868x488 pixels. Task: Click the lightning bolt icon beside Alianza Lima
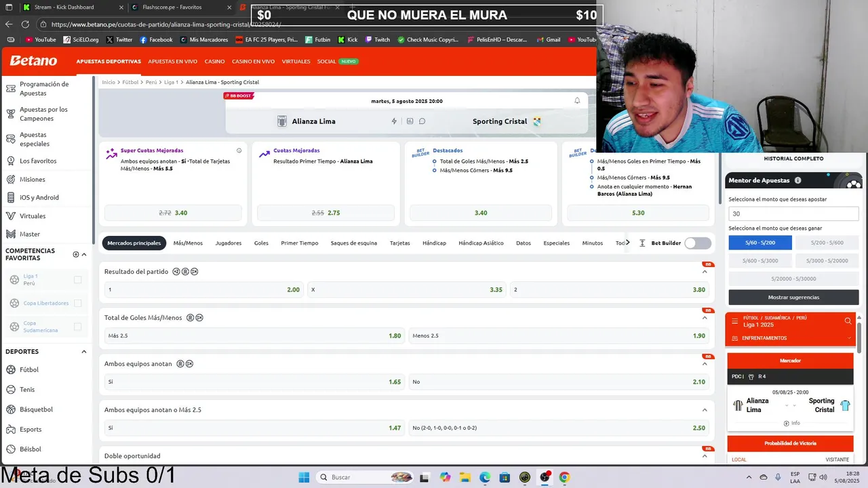coord(394,121)
